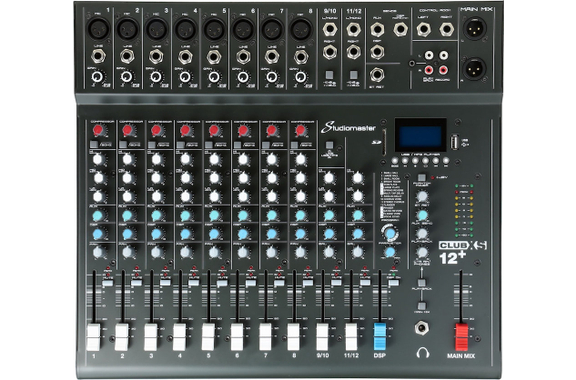Click the Studiomaster logo
This screenshot has width=576, height=380.
click(348, 128)
